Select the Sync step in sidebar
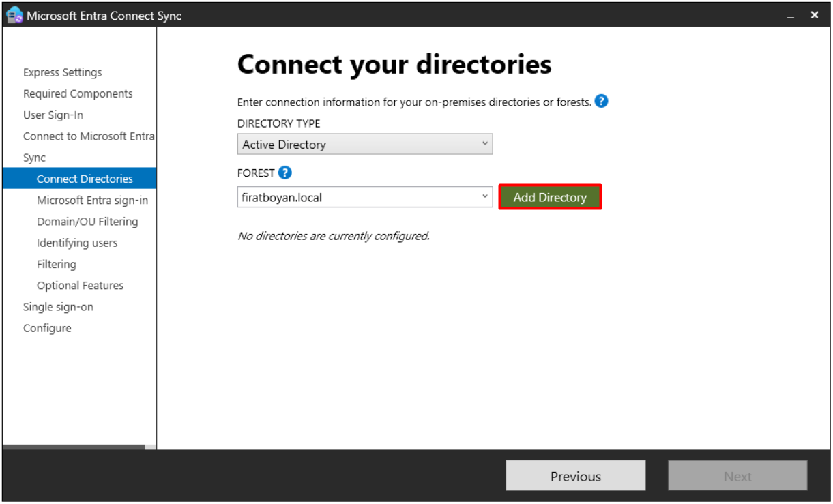833x504 pixels. coord(35,158)
